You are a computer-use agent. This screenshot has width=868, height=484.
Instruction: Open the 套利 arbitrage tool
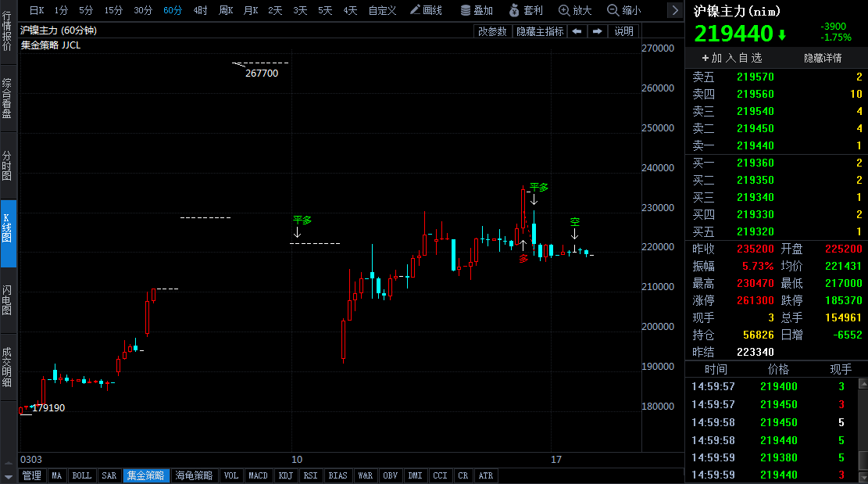click(526, 10)
